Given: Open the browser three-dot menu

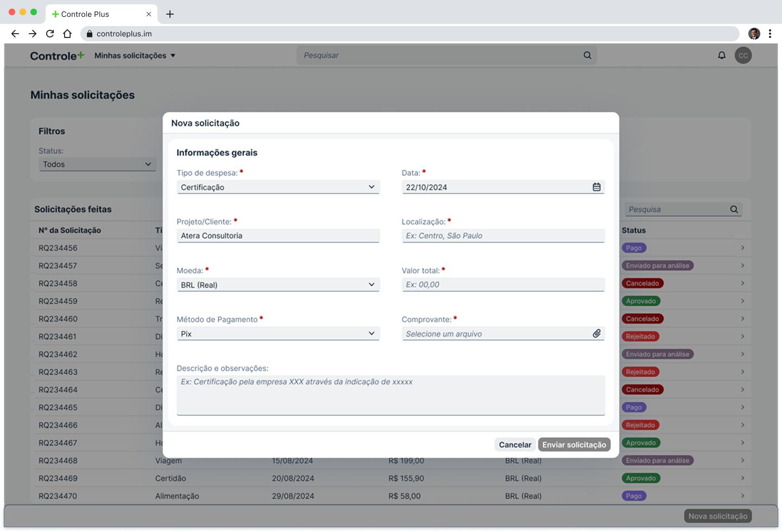Looking at the screenshot, I should 770,34.
